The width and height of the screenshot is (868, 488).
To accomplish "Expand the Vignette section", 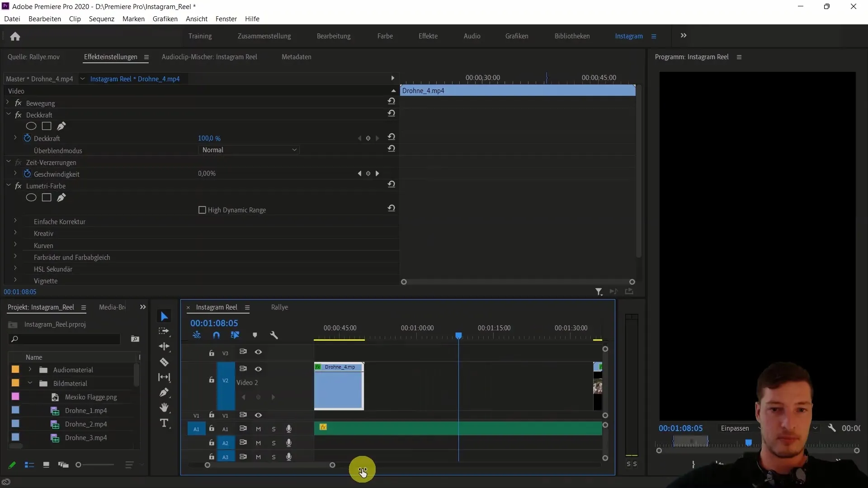I will click(15, 280).
